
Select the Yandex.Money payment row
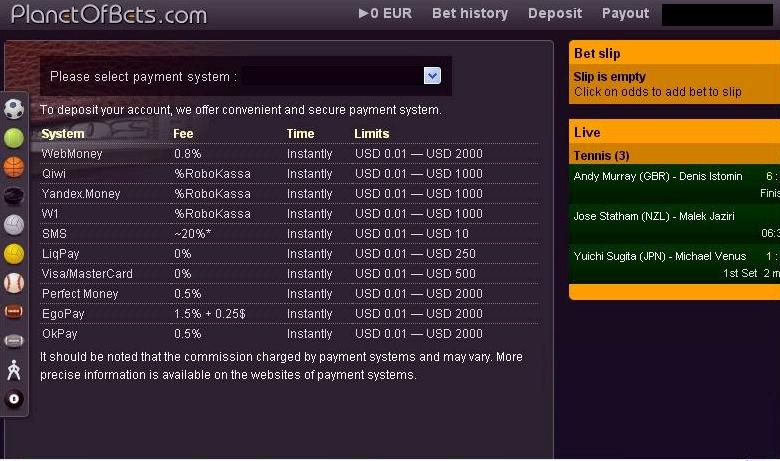click(289, 193)
